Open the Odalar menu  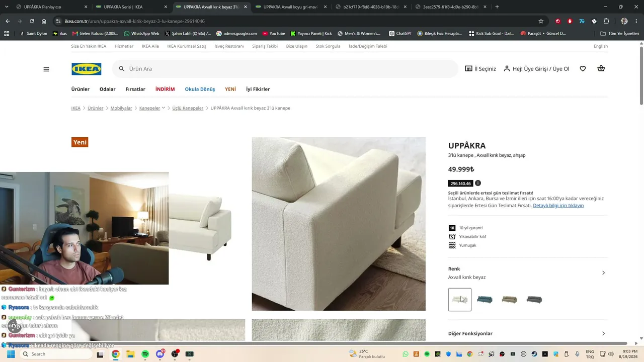(108, 89)
